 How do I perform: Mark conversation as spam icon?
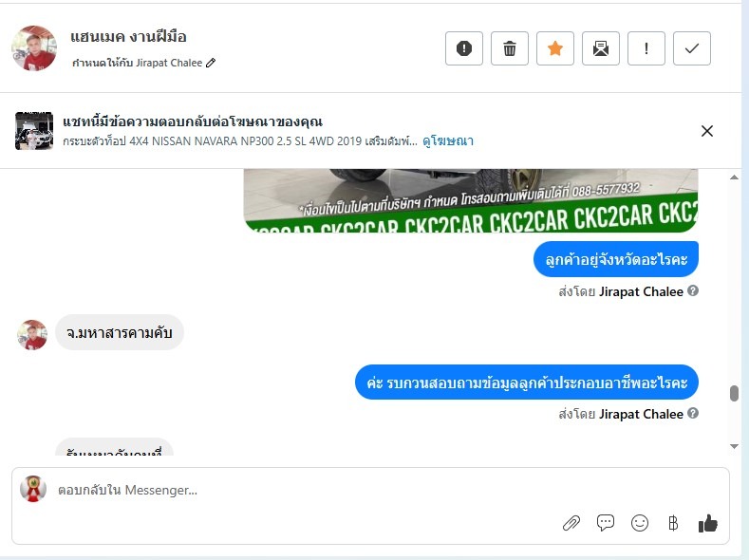tap(464, 48)
